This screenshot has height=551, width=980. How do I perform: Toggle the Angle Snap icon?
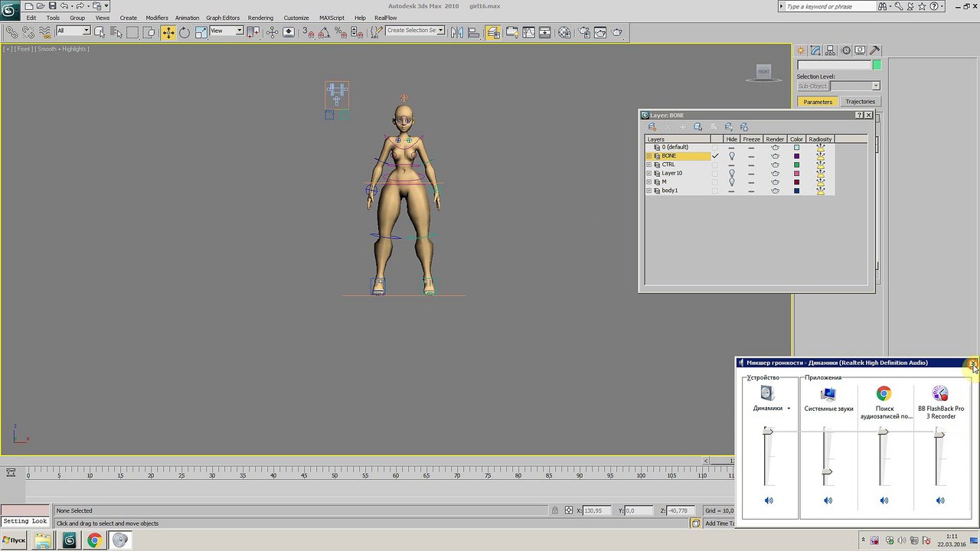click(324, 32)
